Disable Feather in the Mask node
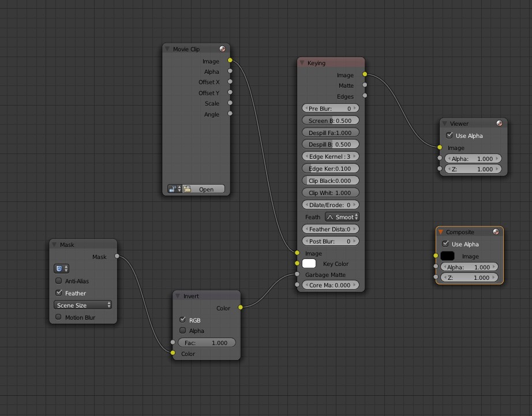Image resolution: width=532 pixels, height=416 pixels. pyautogui.click(x=58, y=293)
